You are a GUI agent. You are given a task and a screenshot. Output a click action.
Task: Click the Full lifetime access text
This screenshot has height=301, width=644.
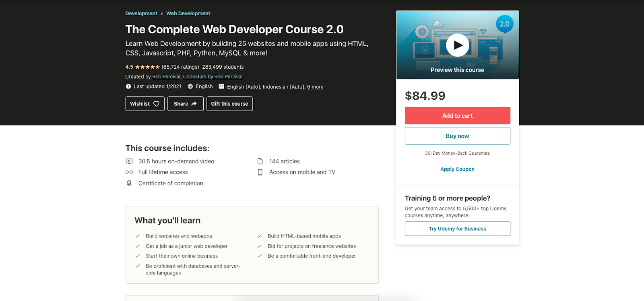point(163,172)
